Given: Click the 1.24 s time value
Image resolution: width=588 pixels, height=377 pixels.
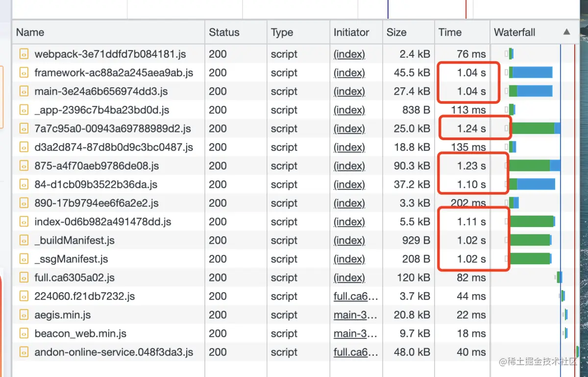Looking at the screenshot, I should (x=471, y=128).
